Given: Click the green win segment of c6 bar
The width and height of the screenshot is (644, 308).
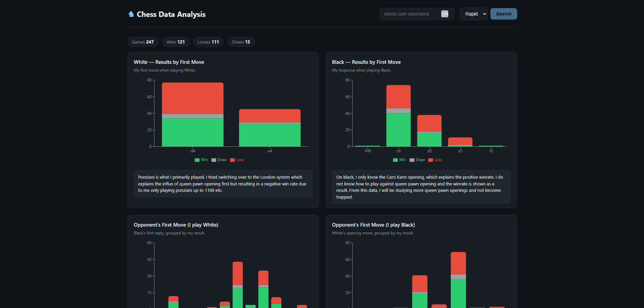Looking at the screenshot, I should (398, 130).
